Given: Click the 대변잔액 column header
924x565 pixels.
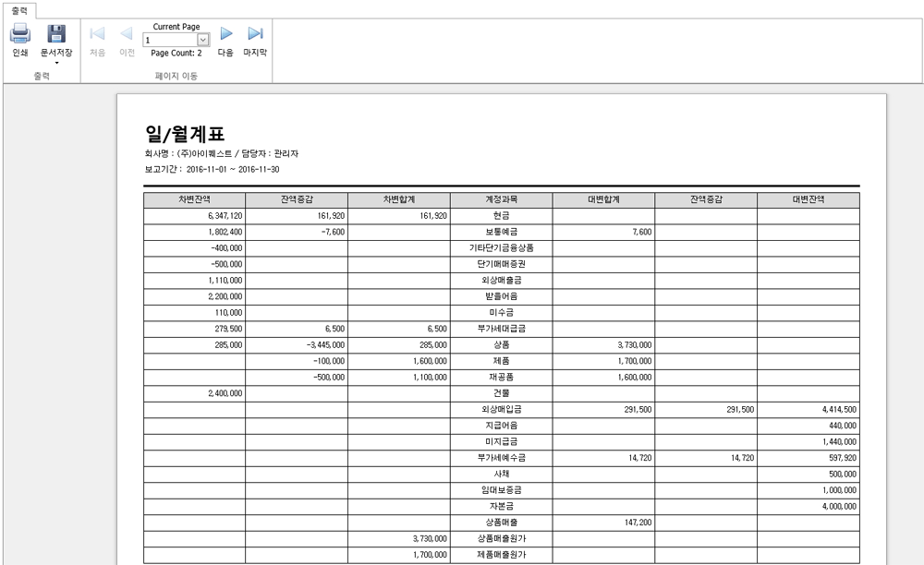Looking at the screenshot, I should pyautogui.click(x=808, y=199).
